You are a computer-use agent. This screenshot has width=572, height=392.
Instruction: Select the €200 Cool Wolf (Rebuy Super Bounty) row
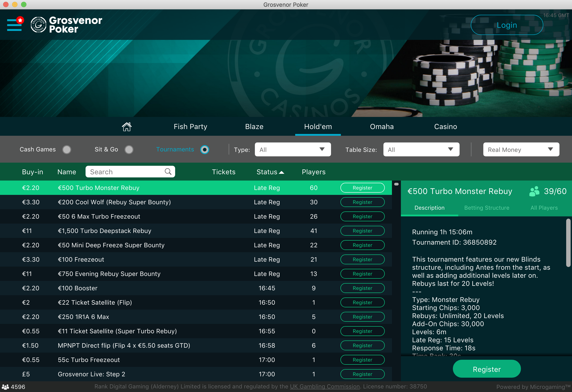click(x=196, y=202)
